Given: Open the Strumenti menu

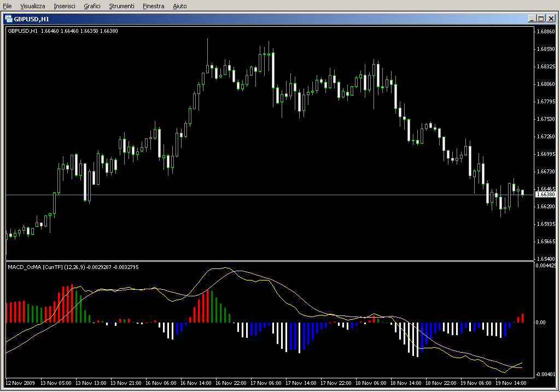Looking at the screenshot, I should pyautogui.click(x=121, y=6).
